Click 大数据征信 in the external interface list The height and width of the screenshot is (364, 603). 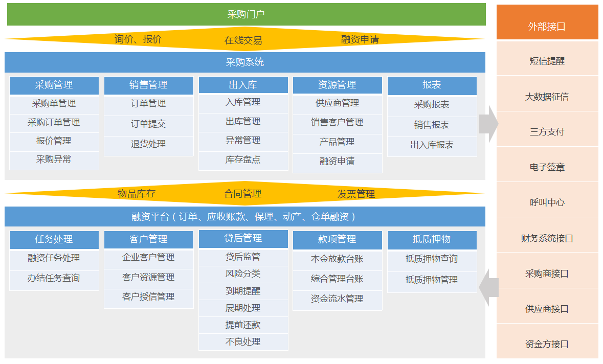[x=547, y=97]
